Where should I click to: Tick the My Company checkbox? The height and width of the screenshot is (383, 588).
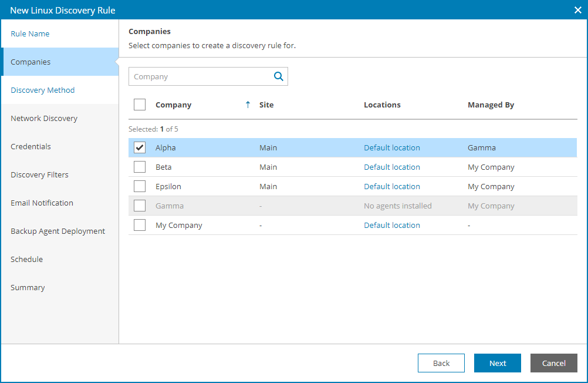pyautogui.click(x=140, y=225)
